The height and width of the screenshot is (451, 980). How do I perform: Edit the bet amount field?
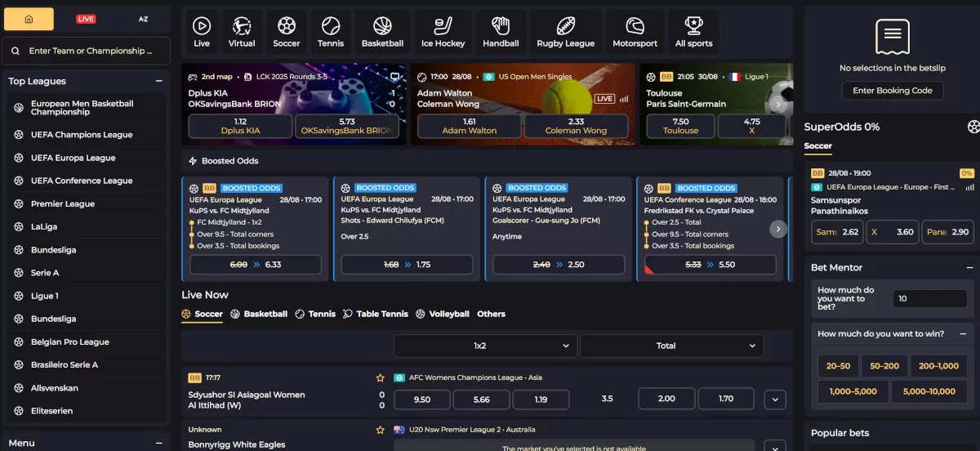pyautogui.click(x=929, y=298)
